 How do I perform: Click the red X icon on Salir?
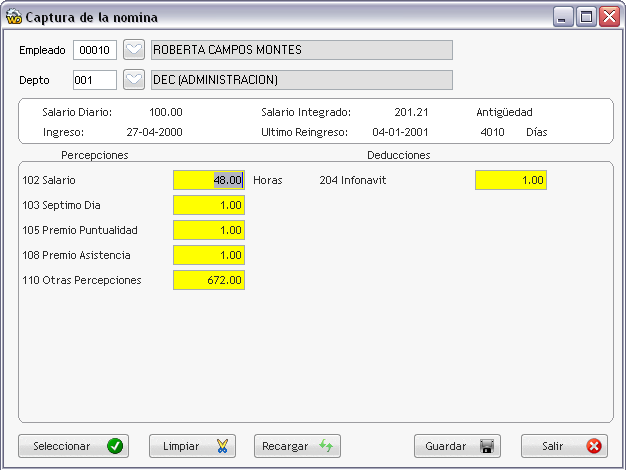coord(594,446)
